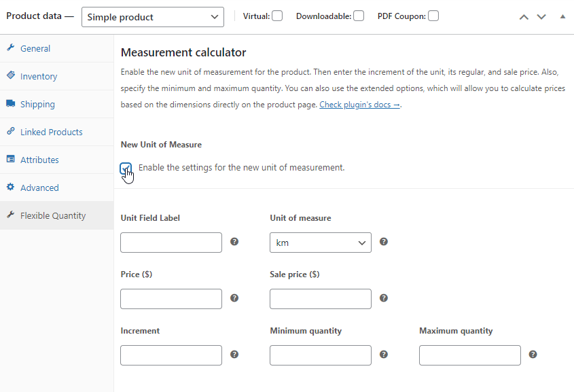The height and width of the screenshot is (392, 574).
Task: Show help tooltip for Unit Field Label
Action: tap(234, 242)
